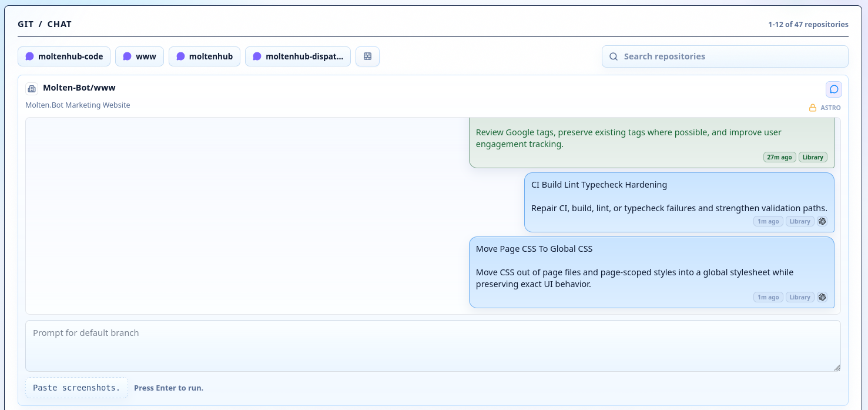Click the grid view icon button
The width and height of the screenshot is (868, 410).
coord(367,56)
